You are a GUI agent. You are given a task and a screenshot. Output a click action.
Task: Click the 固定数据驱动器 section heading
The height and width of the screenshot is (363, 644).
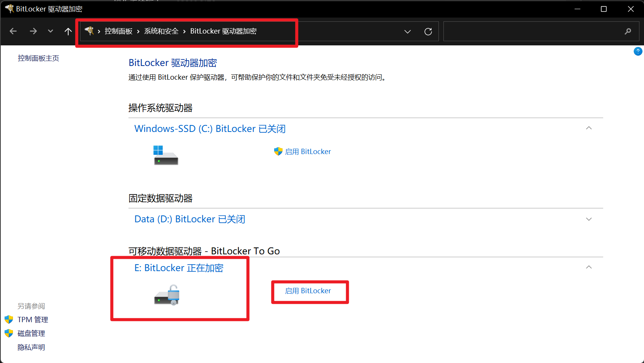click(161, 198)
